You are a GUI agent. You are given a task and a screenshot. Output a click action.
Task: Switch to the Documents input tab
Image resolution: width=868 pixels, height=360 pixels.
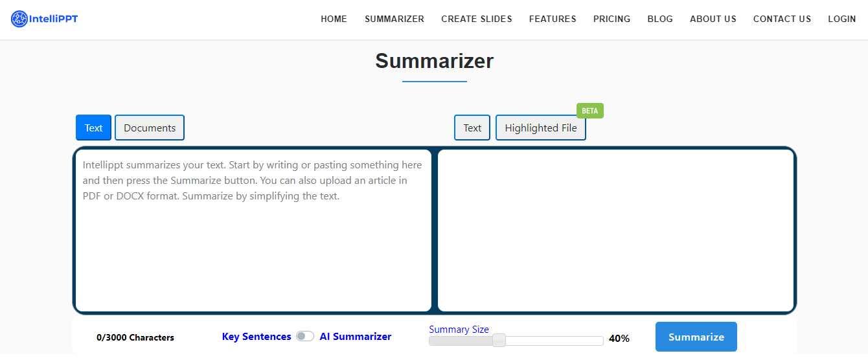click(150, 128)
